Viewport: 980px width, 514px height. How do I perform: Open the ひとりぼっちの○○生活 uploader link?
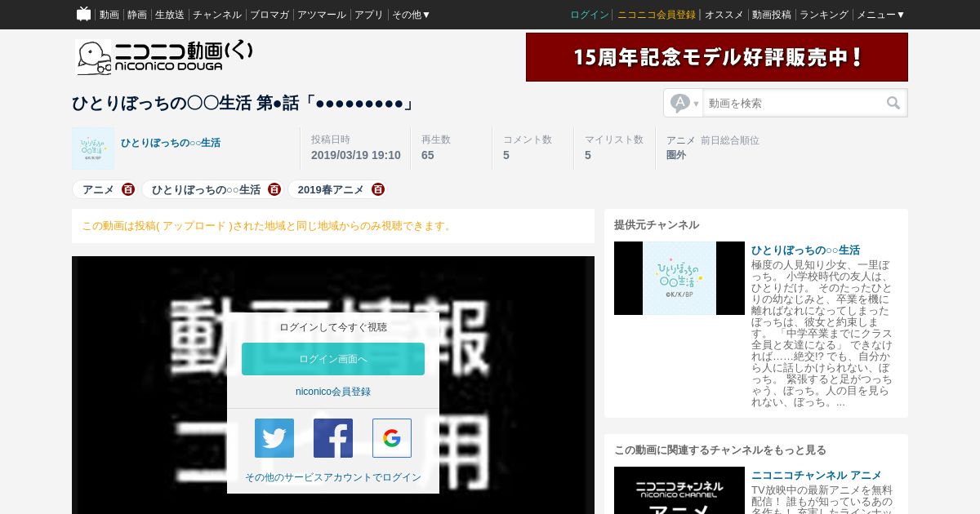(x=171, y=143)
